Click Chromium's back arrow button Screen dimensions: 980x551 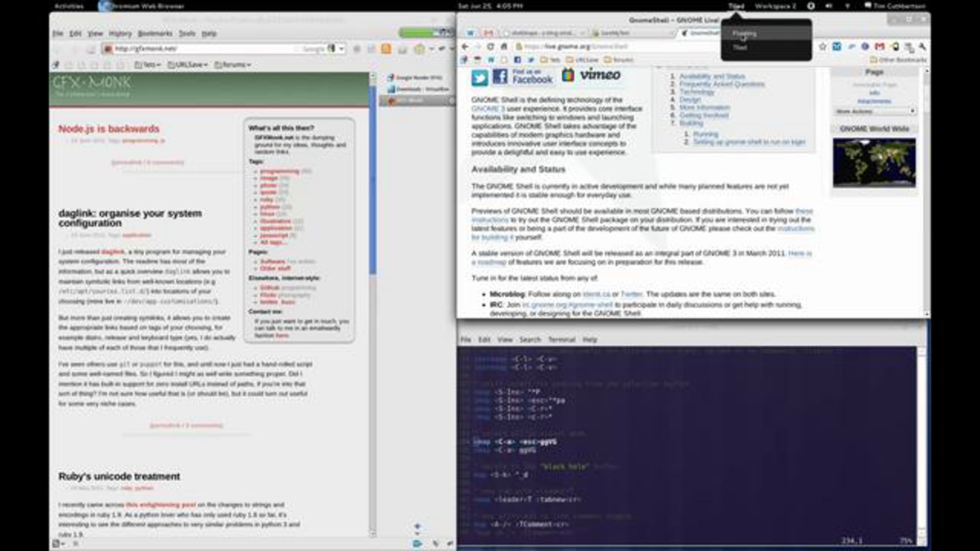pyautogui.click(x=465, y=47)
